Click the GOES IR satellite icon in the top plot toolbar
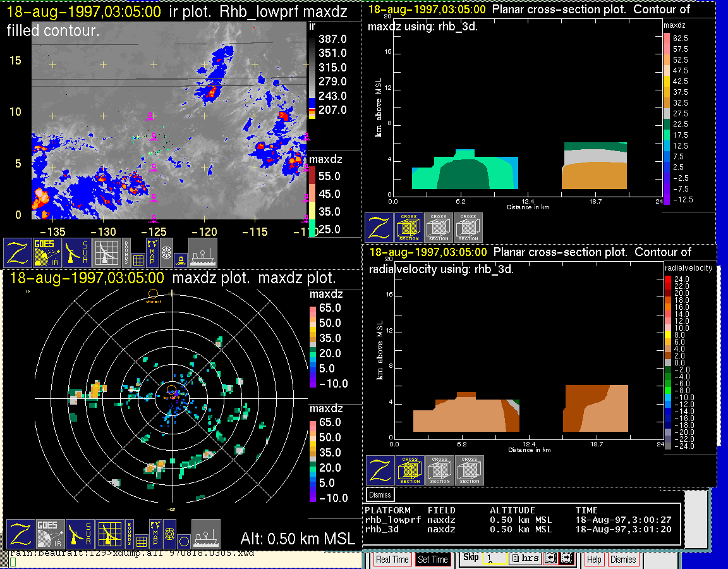 48,253
